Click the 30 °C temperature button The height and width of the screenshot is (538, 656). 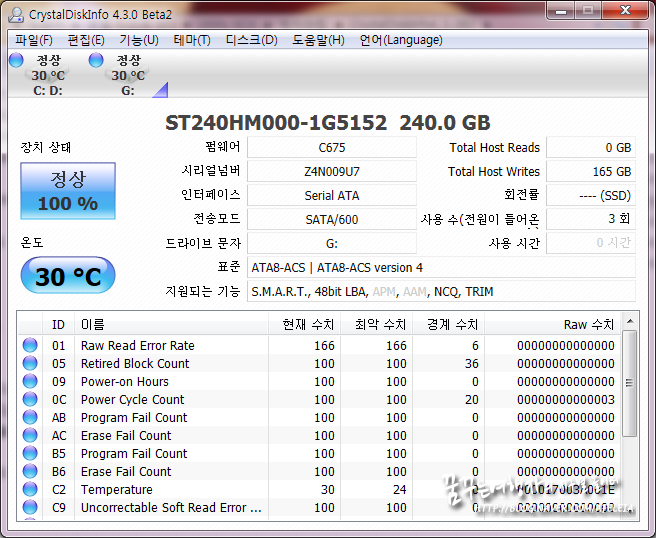68,276
